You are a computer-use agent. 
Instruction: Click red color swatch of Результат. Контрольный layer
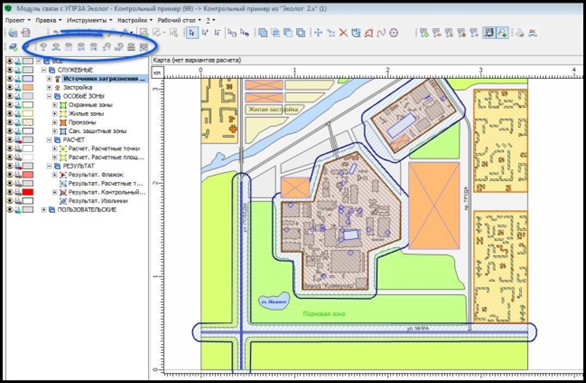[x=28, y=192]
